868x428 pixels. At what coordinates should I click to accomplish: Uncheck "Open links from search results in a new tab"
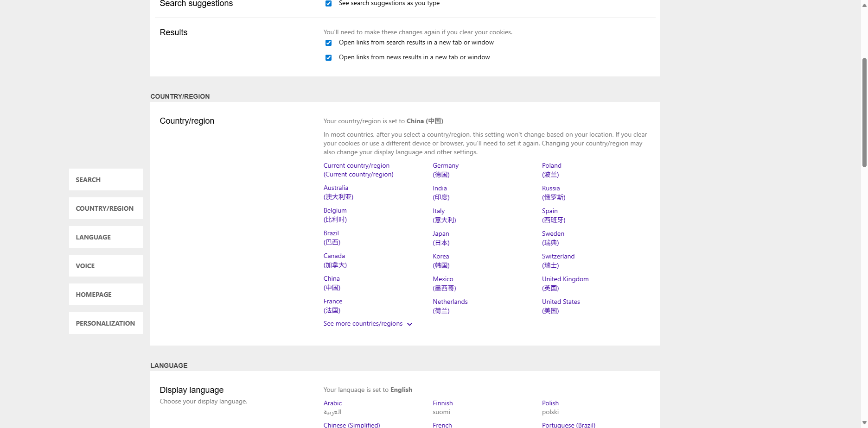[328, 43]
